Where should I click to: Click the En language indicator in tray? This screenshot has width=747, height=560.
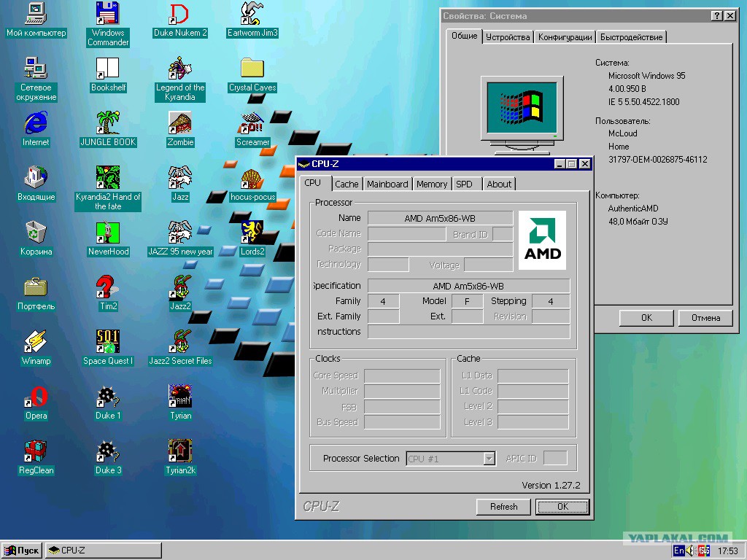[679, 551]
